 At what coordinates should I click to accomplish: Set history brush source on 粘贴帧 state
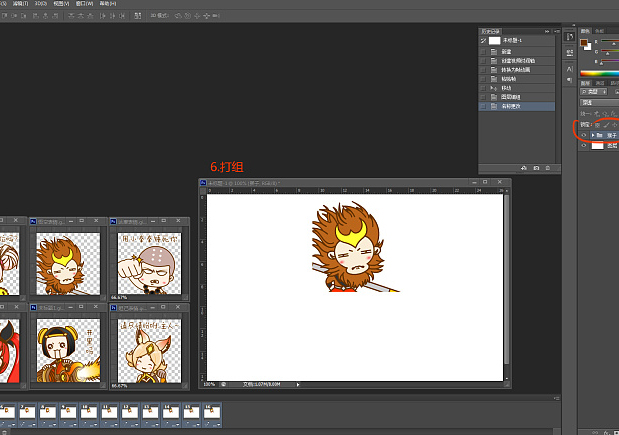(x=483, y=79)
